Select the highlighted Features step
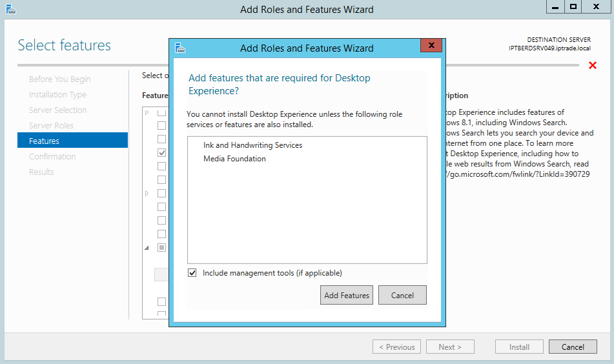 pos(72,141)
